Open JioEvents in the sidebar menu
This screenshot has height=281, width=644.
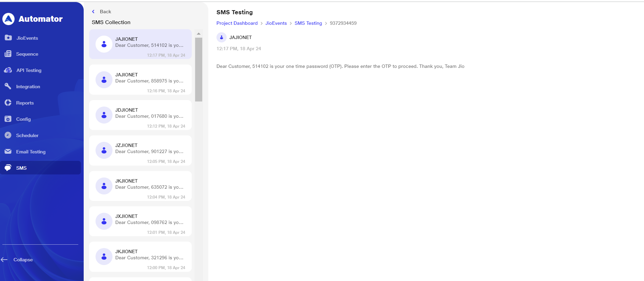(x=27, y=38)
